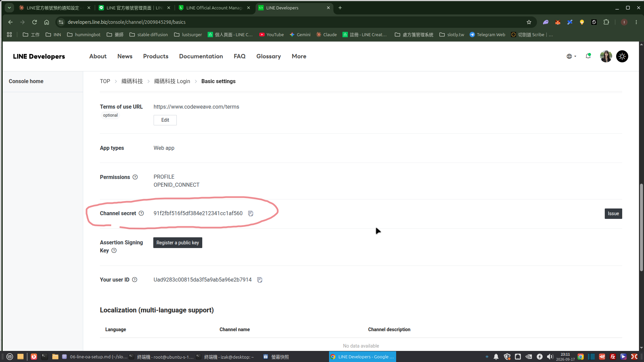The image size is (644, 362).
Task: Open Assertion Signing Key help icon
Action: click(114, 250)
